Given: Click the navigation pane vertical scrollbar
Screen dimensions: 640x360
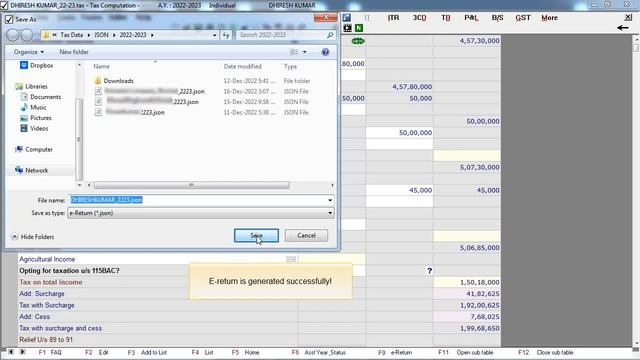Looking at the screenshot, I should click(79, 139).
